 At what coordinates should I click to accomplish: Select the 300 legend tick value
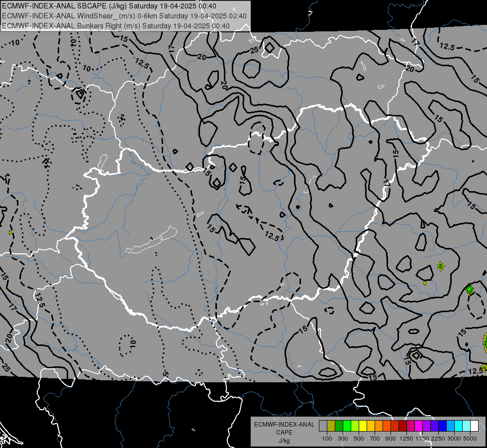343,439
